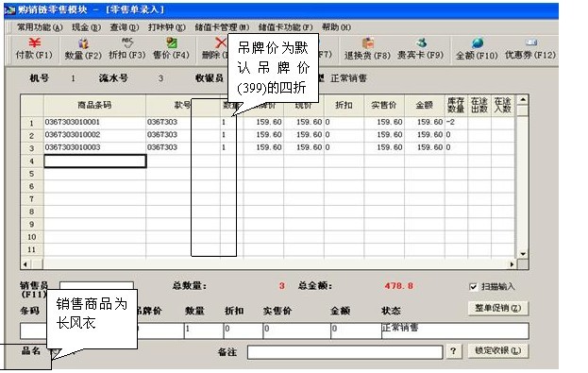Viewport: 588px width, 373px height.
Task: Click the 销售员 input field
Action: tap(96, 285)
